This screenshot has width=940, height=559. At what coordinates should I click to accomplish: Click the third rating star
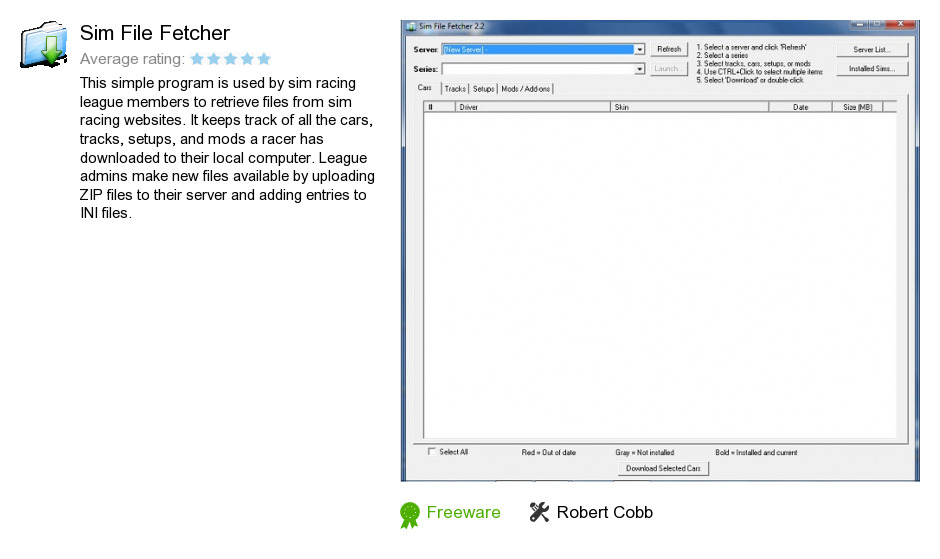coord(230,59)
